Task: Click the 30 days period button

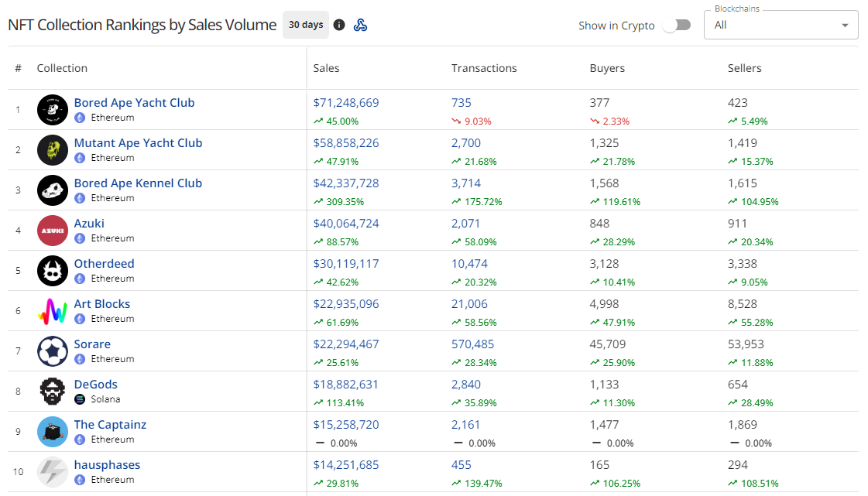Action: 306,25
